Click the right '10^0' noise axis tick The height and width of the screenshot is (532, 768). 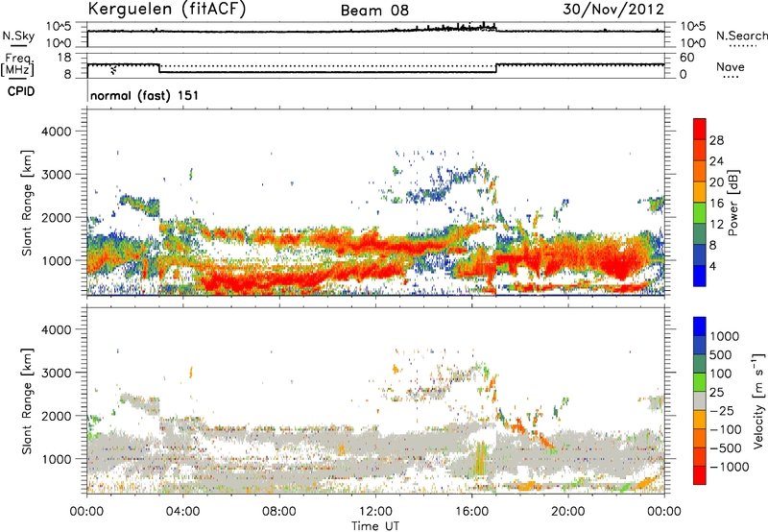pyautogui.click(x=693, y=43)
